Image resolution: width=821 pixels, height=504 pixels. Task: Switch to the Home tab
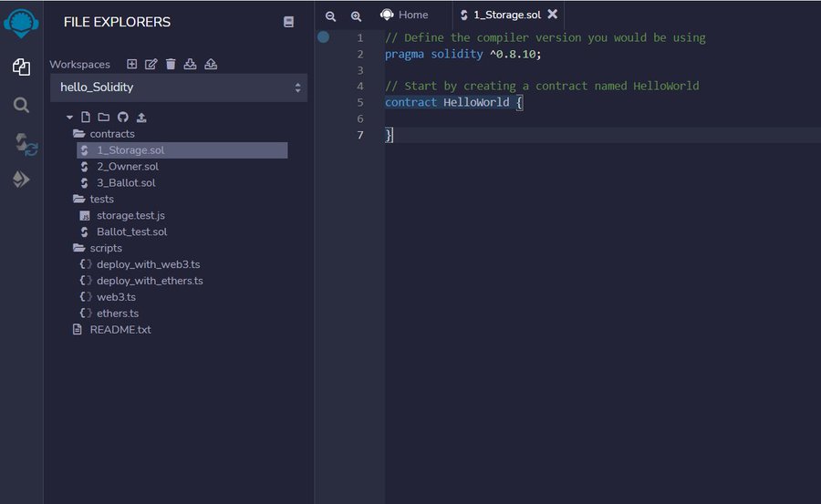point(404,15)
